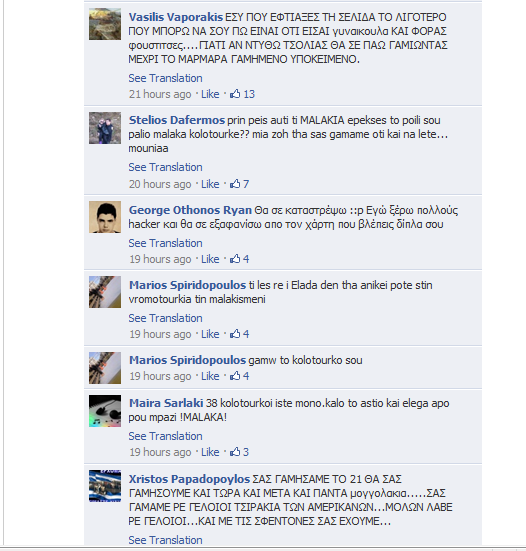Viewport: 526px width, 551px height.
Task: Click the thumbs-up icon on Stelios Dafermos's comment
Action: tap(235, 184)
